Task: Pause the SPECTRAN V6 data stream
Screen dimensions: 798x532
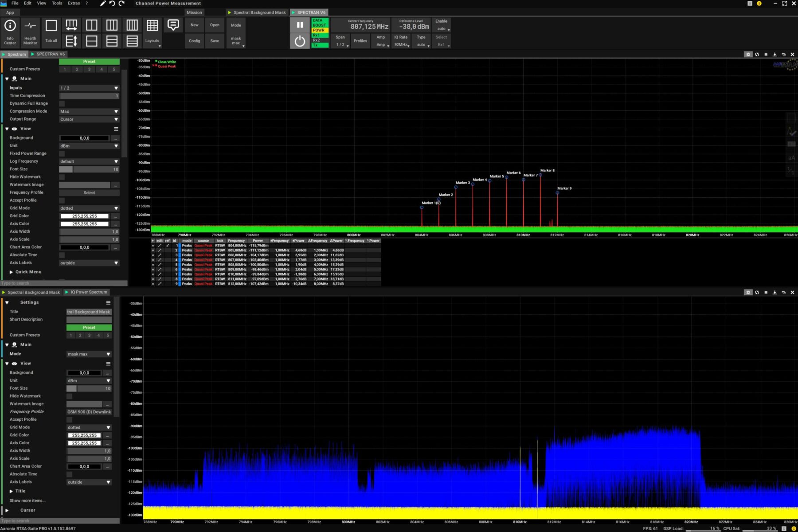Action: tap(300, 25)
